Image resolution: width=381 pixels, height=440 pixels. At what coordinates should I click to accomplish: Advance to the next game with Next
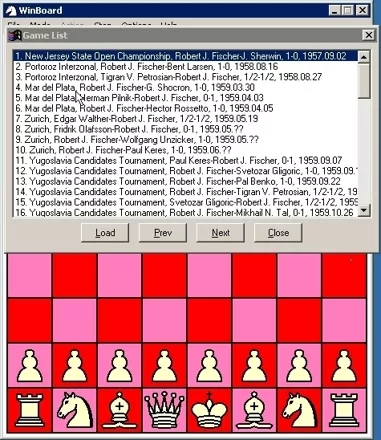[220, 233]
